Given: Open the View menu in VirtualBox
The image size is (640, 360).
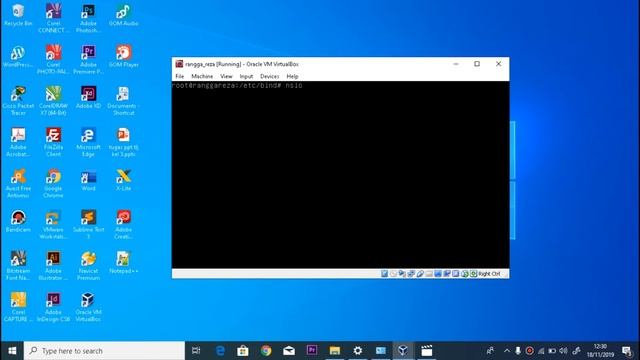Looking at the screenshot, I should pyautogui.click(x=226, y=76).
